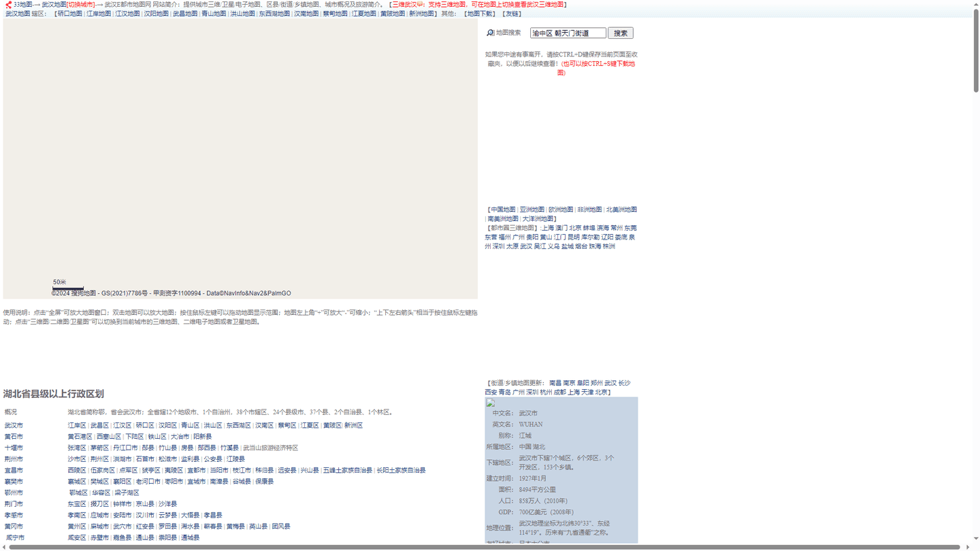Screen dimensions: 980x551
Task: Open the 硚口地图 district link
Action: [69, 14]
